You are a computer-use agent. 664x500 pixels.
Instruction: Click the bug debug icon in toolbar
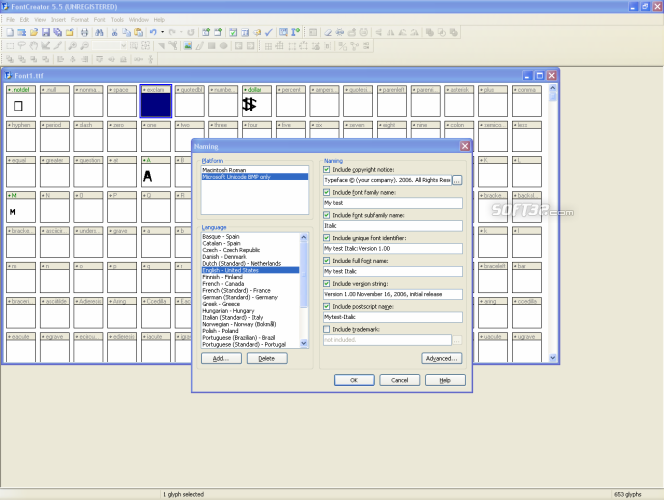340,32
